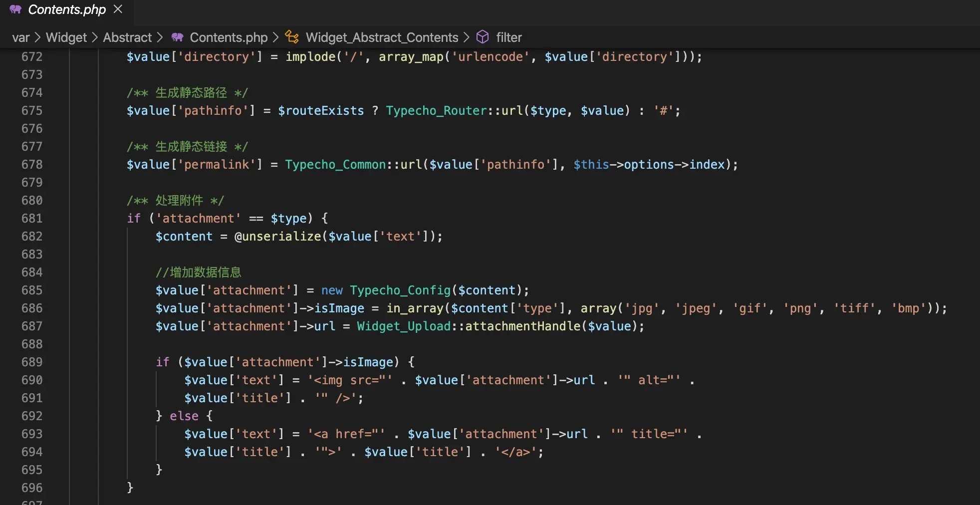Click 'else' keyword on line 692
Image resolution: width=980 pixels, height=505 pixels.
(184, 416)
